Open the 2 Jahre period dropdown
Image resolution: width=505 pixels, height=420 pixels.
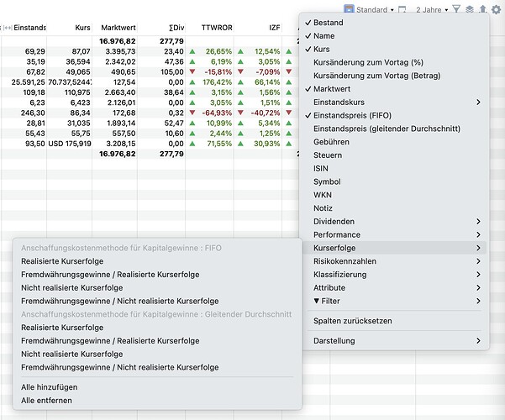coord(432,10)
